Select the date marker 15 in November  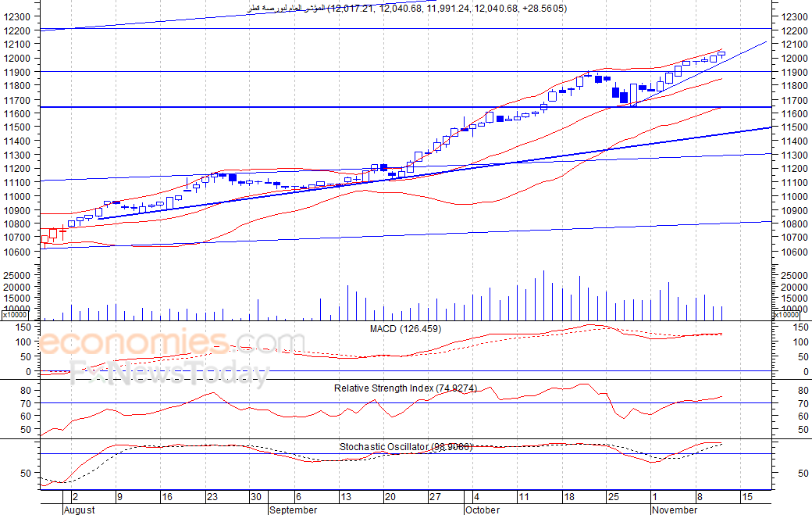point(746,497)
